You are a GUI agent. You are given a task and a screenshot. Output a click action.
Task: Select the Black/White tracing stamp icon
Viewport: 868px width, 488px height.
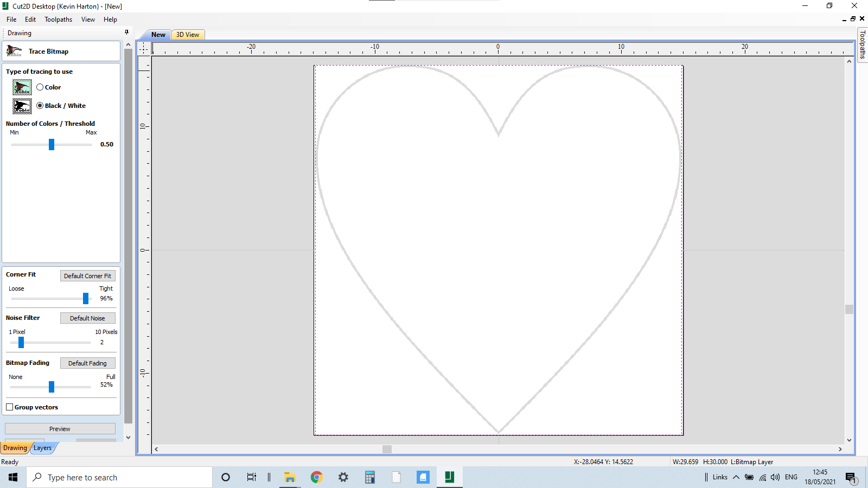click(x=21, y=106)
